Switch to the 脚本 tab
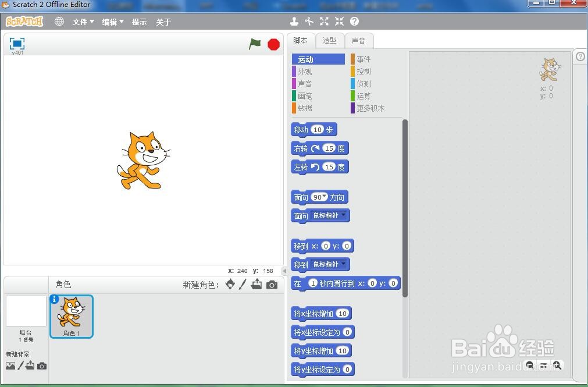Screen dimensions: 588x387 point(300,41)
